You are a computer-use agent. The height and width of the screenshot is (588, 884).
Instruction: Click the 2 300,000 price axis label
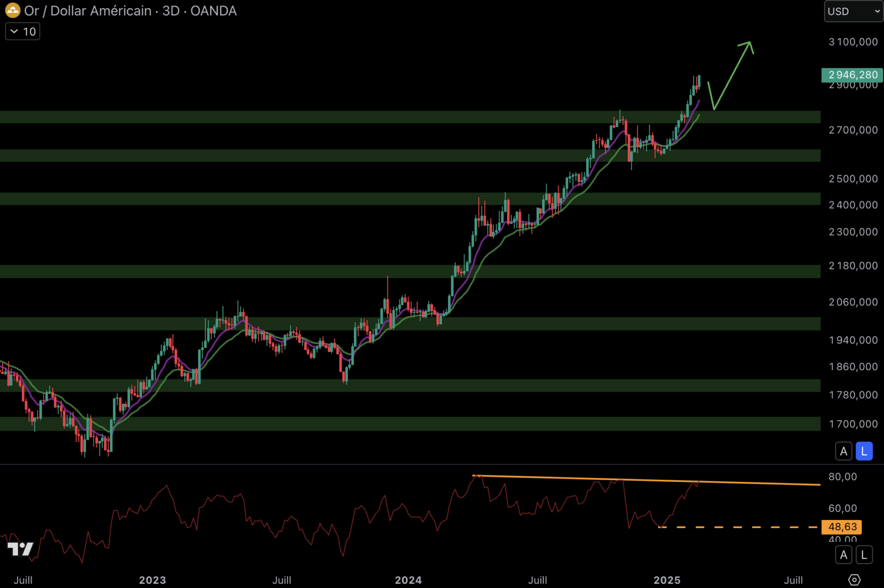[x=853, y=232]
